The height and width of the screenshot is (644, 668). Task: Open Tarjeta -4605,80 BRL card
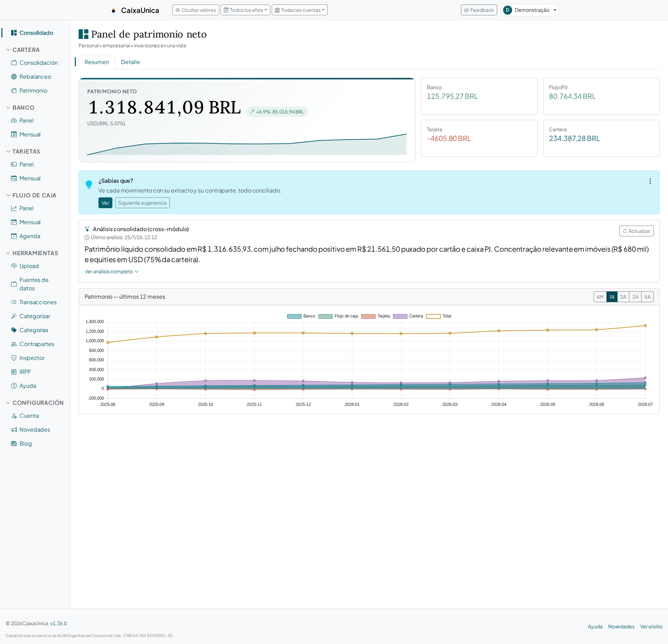tap(479, 138)
